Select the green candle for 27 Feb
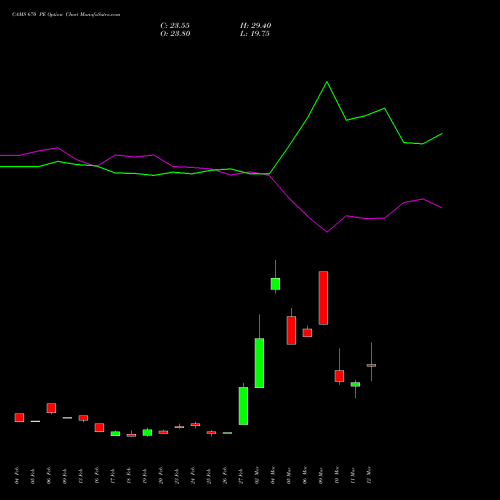 pos(243,406)
